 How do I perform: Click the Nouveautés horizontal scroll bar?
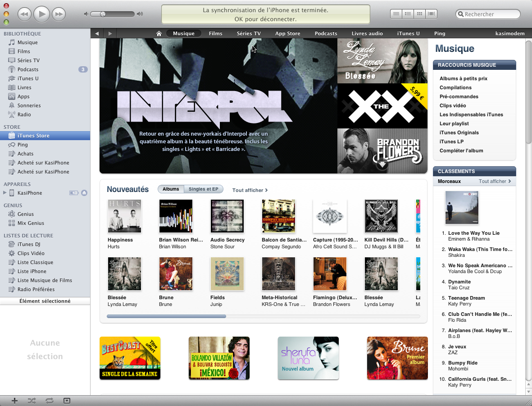click(166, 316)
